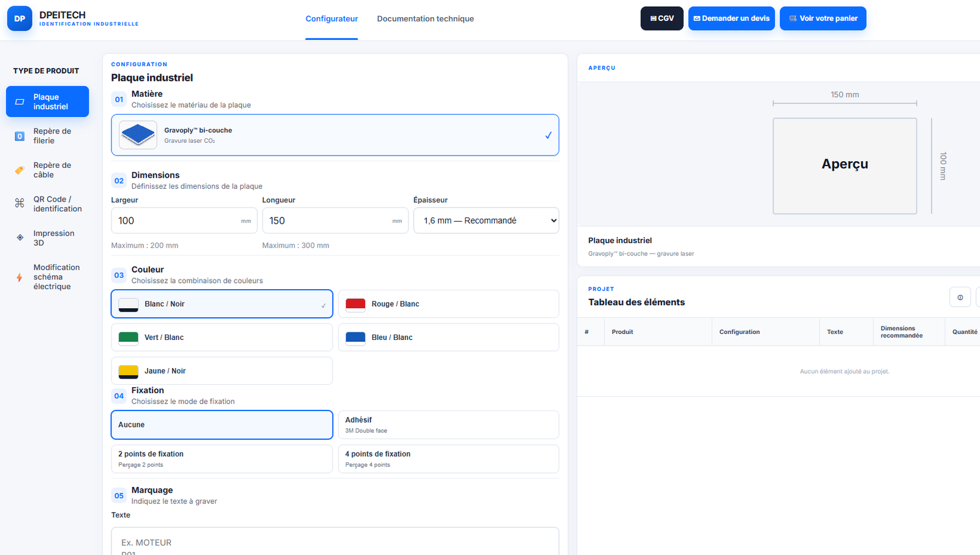This screenshot has height=555, width=980.
Task: Open the Configurateur tab
Action: (331, 19)
